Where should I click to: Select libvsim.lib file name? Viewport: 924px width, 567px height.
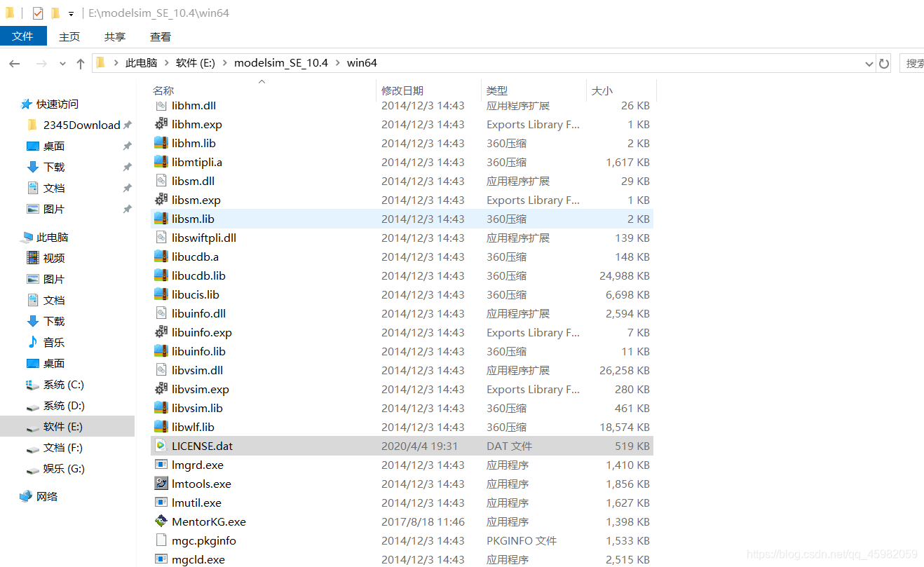(197, 408)
